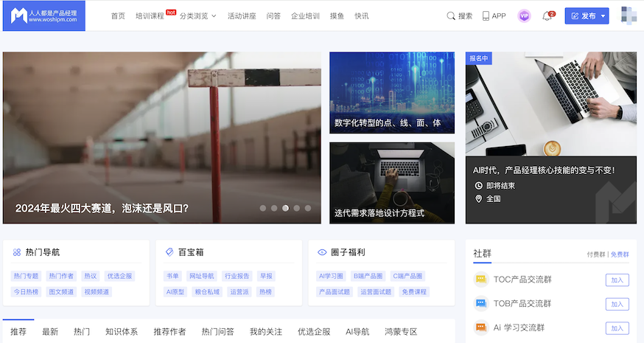This screenshot has height=343, width=644.
Task: Click the TOB产品交流群 chat icon
Action: pyautogui.click(x=480, y=303)
